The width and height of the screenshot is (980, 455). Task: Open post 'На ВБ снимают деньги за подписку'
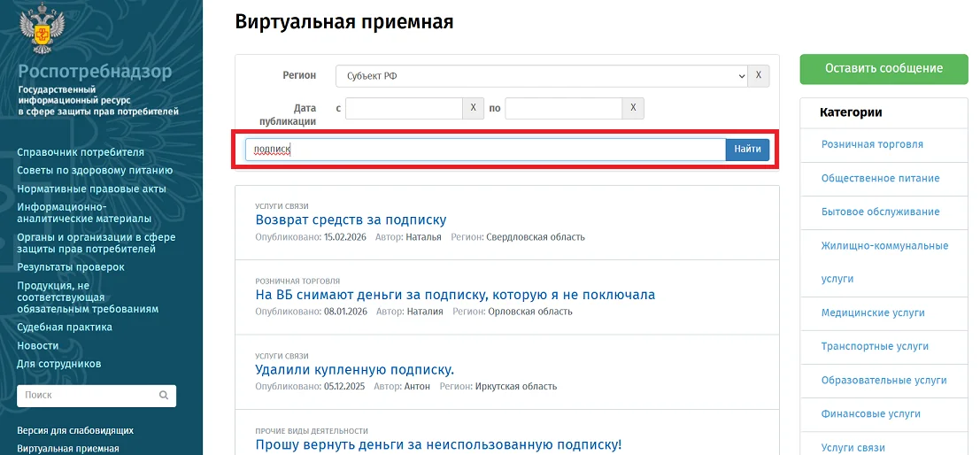[455, 295]
